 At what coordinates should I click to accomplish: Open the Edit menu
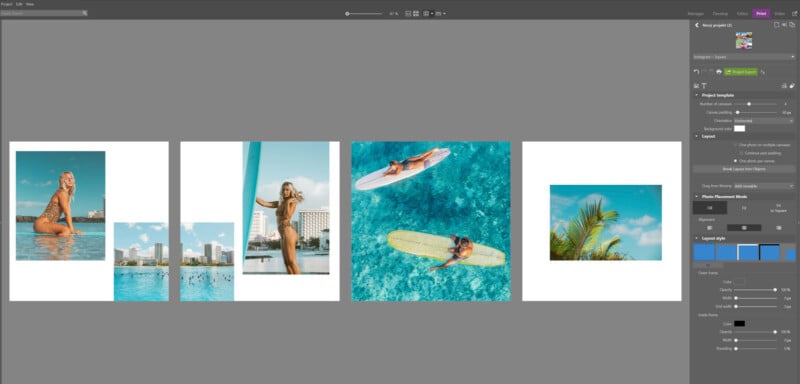coord(19,4)
